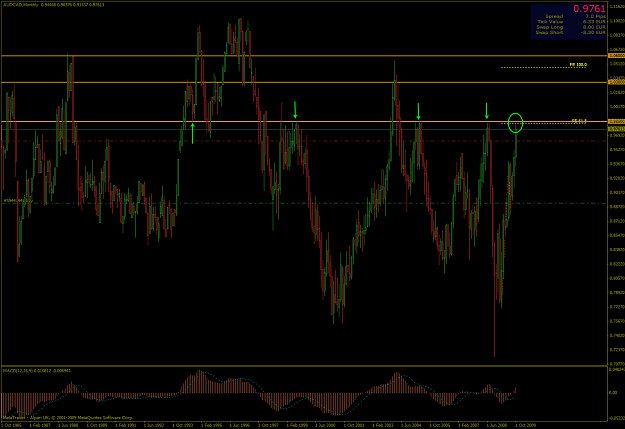
Task: Click the 1 Feb 1991 date label
Action: (126, 425)
